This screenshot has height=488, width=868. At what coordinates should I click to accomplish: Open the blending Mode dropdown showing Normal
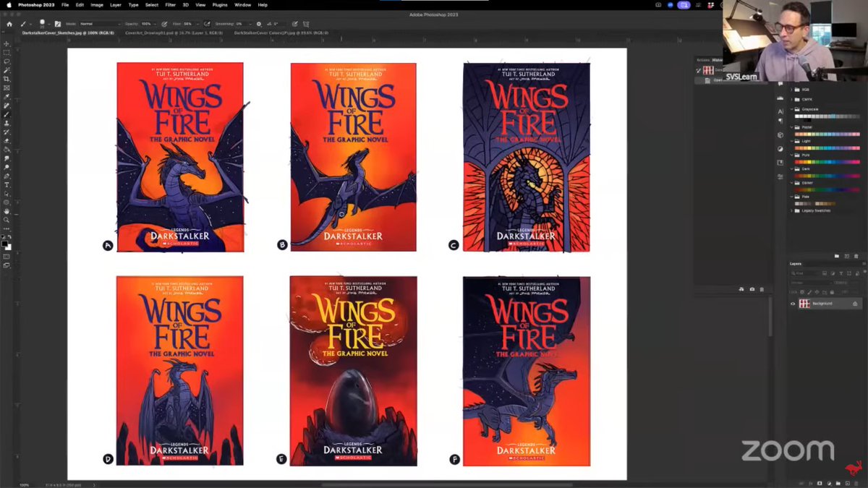pos(100,24)
